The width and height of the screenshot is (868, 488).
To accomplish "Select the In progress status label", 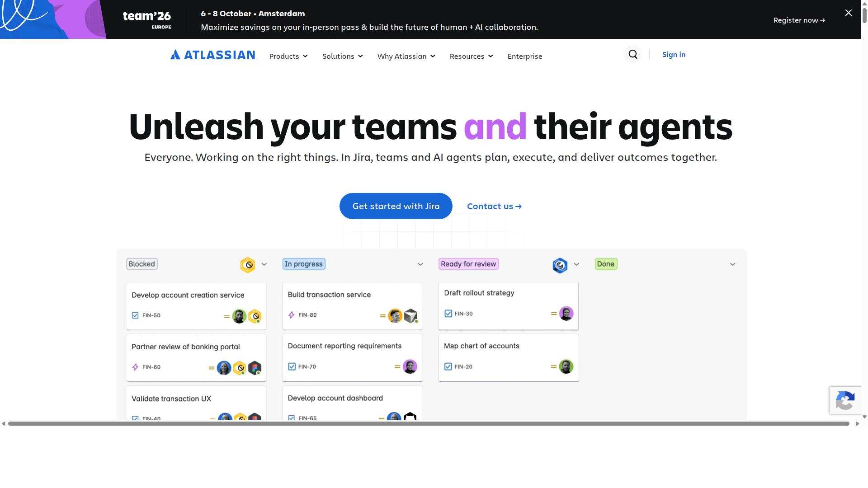I will (304, 264).
